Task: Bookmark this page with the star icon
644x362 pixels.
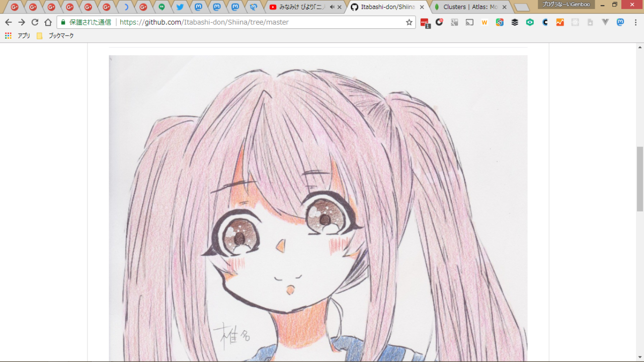Action: (x=409, y=22)
